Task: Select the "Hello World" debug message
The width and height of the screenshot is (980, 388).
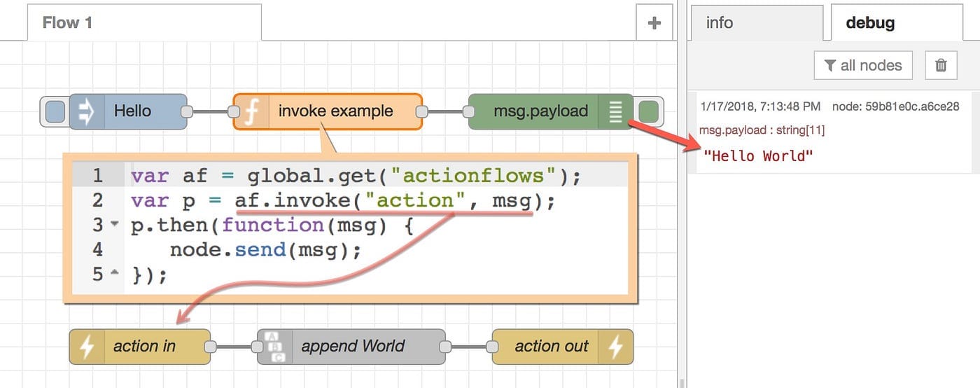Action: (x=759, y=155)
